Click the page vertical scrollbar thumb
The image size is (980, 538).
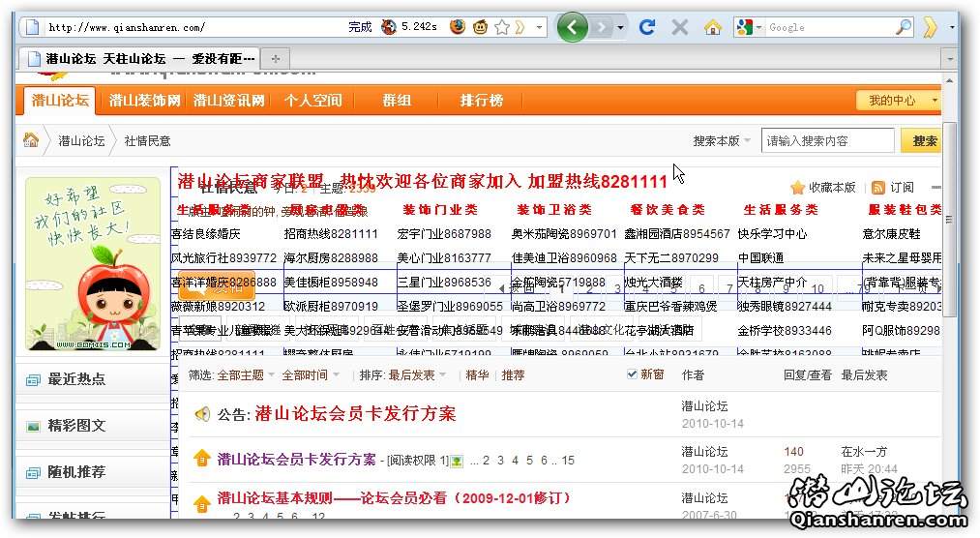click(949, 220)
